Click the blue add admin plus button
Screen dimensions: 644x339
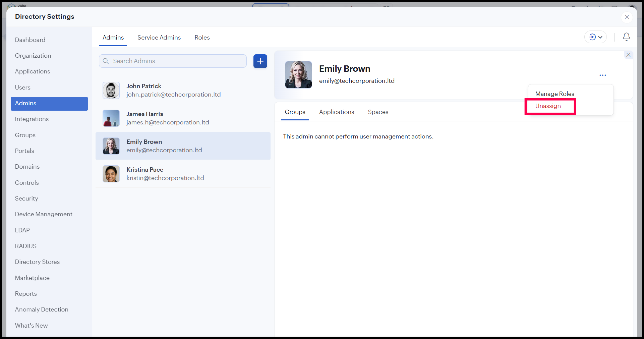click(x=260, y=61)
